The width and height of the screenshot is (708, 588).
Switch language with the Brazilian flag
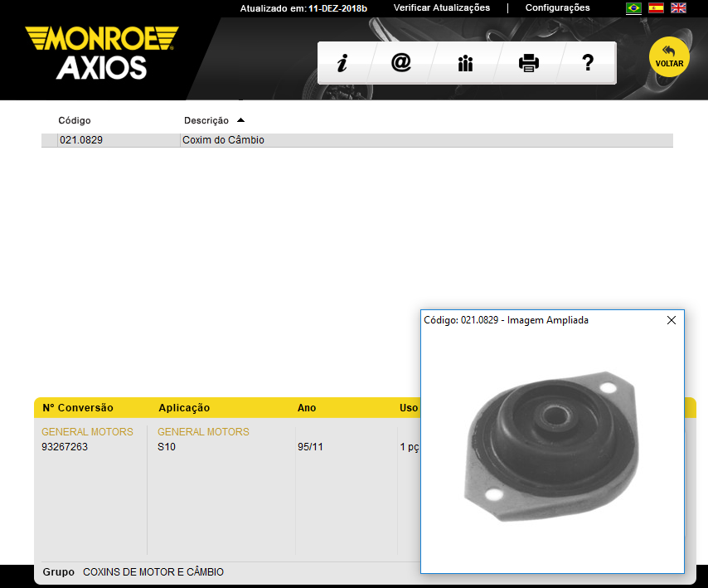[x=633, y=8]
